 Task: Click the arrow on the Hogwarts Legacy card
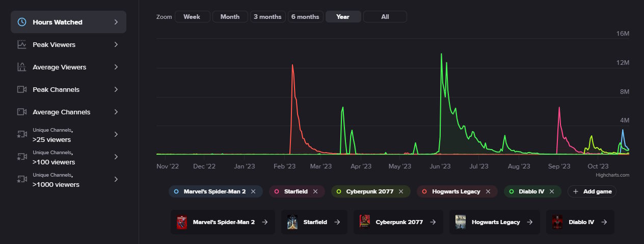coord(530,222)
